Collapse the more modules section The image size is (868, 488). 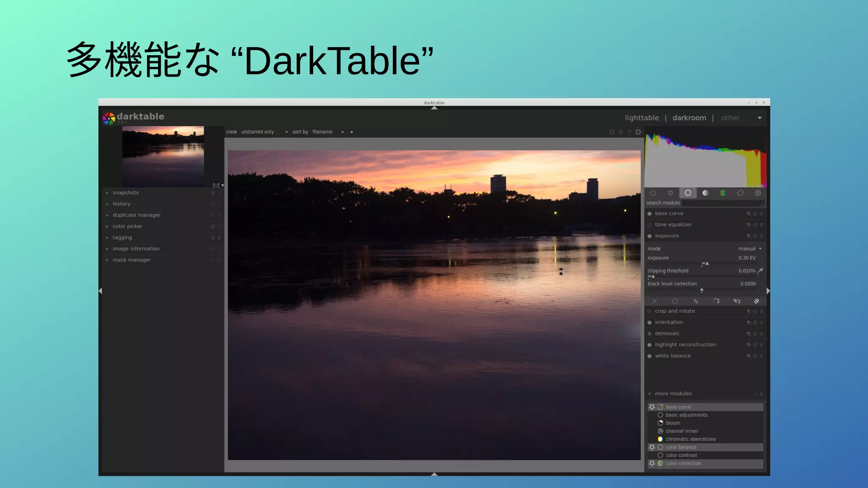point(649,394)
